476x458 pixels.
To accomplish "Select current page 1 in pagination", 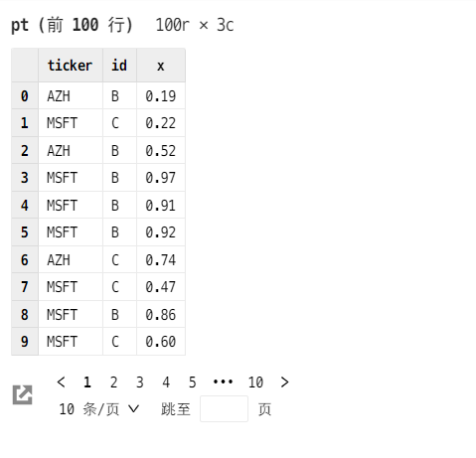I will click(87, 382).
